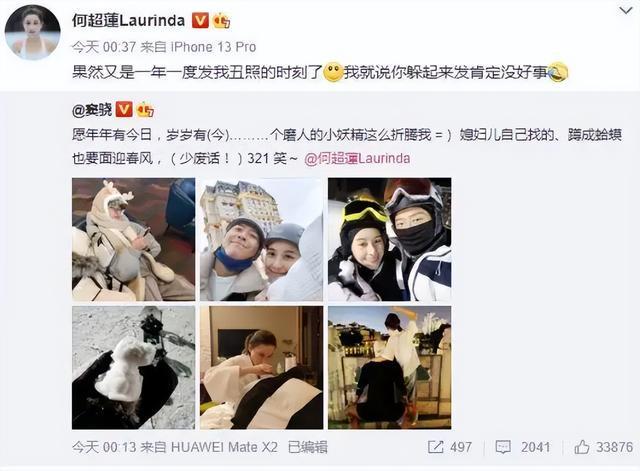Open the @何超莲Laurinda mention in reposted text
Screen dimensions: 640x471
(x=357, y=158)
